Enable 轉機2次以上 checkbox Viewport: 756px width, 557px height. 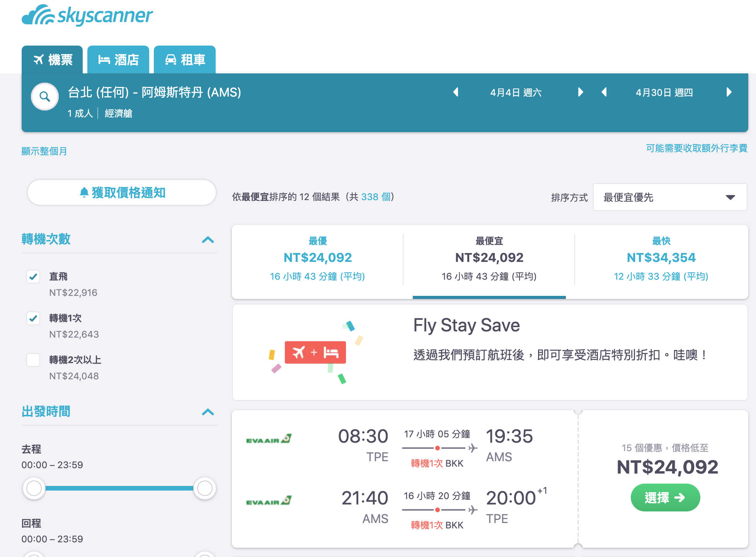coord(33,360)
